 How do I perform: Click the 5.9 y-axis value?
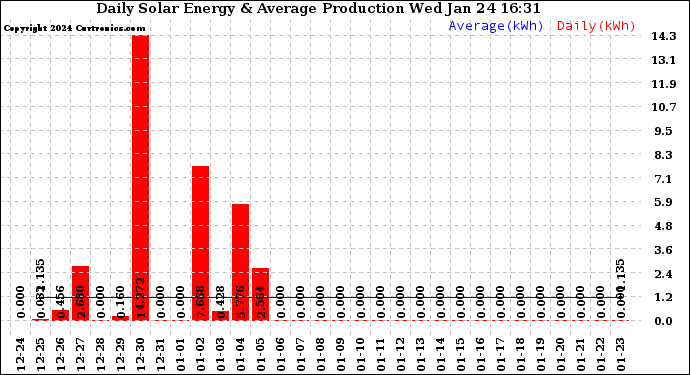[x=664, y=202]
